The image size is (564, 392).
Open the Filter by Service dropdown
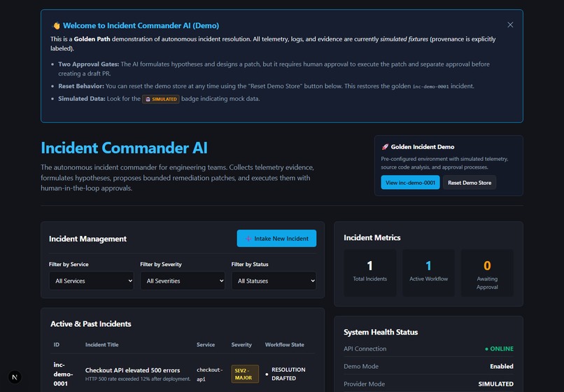pyautogui.click(x=92, y=281)
